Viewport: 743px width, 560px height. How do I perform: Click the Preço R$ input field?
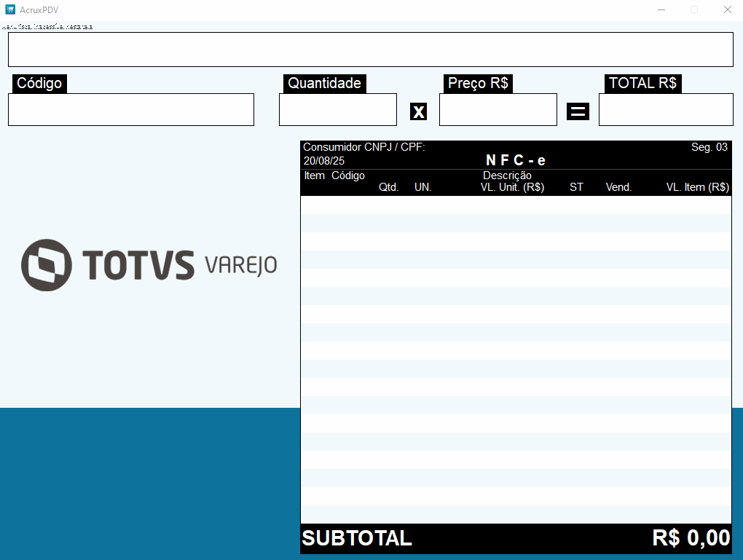click(498, 109)
